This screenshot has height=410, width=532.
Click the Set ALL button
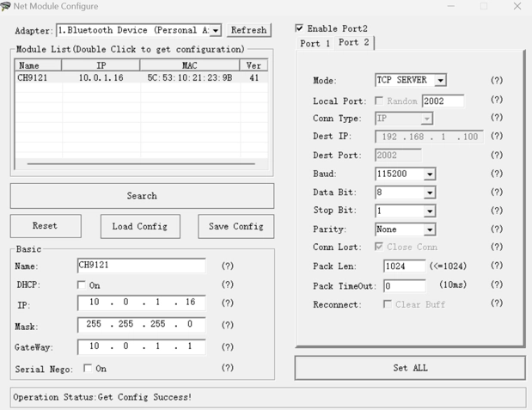410,368
